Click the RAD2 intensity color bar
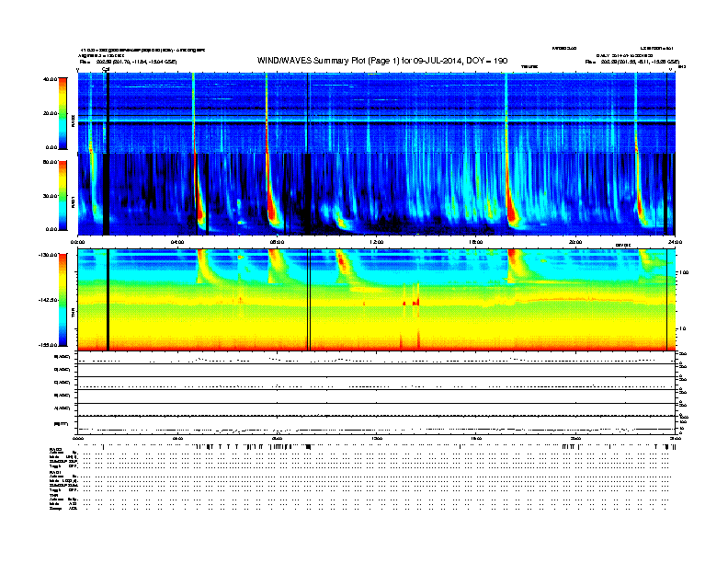The width and height of the screenshot is (728, 563). 63,114
